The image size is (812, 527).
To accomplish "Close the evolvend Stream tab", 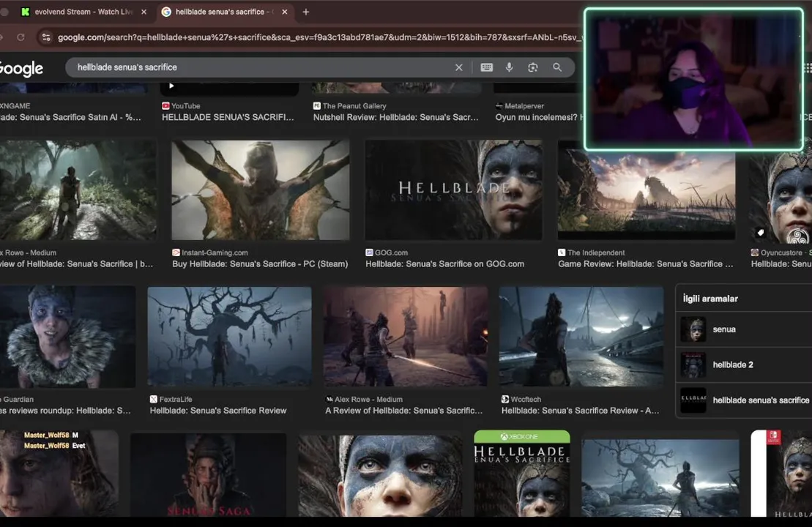I will [144, 12].
